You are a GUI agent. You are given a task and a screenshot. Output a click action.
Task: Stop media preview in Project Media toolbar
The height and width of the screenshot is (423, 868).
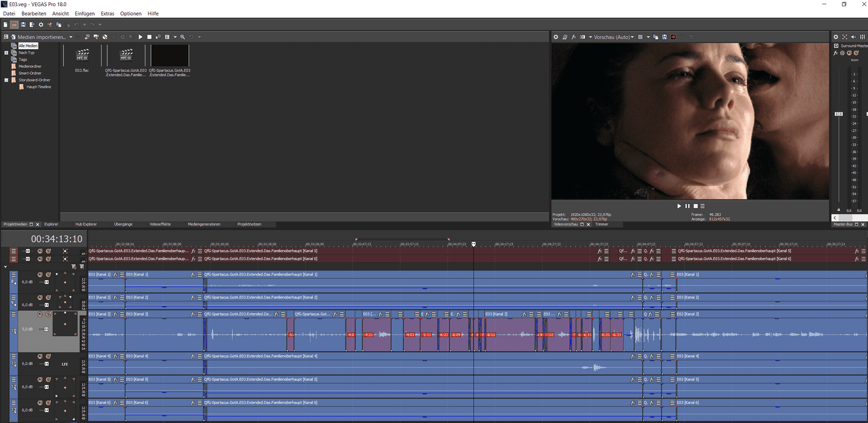coord(149,37)
